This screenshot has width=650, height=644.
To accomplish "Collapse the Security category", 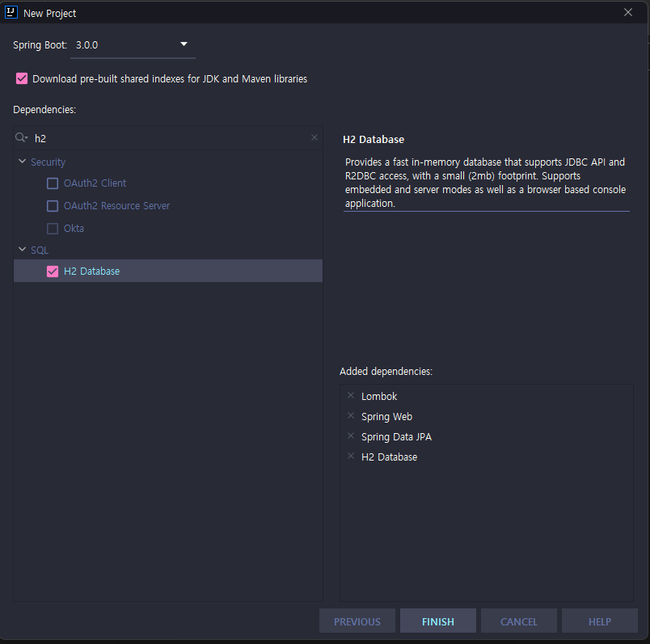I will 23,162.
